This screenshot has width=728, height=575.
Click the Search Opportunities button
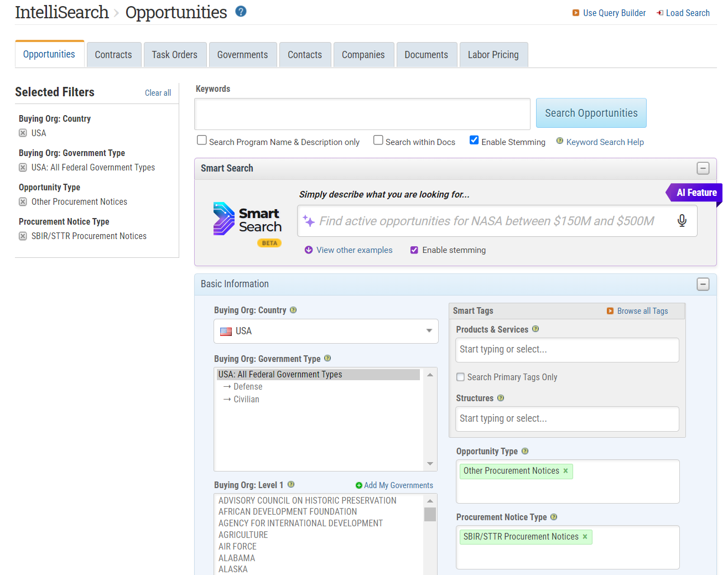click(x=591, y=113)
